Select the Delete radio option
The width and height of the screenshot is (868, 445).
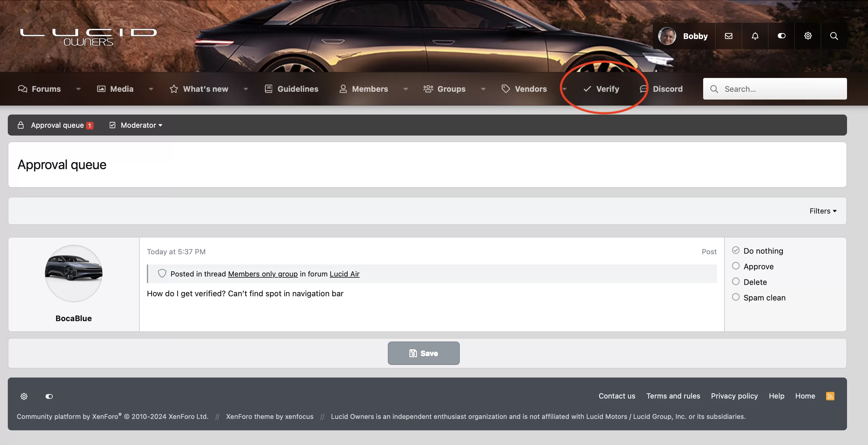[x=736, y=282]
